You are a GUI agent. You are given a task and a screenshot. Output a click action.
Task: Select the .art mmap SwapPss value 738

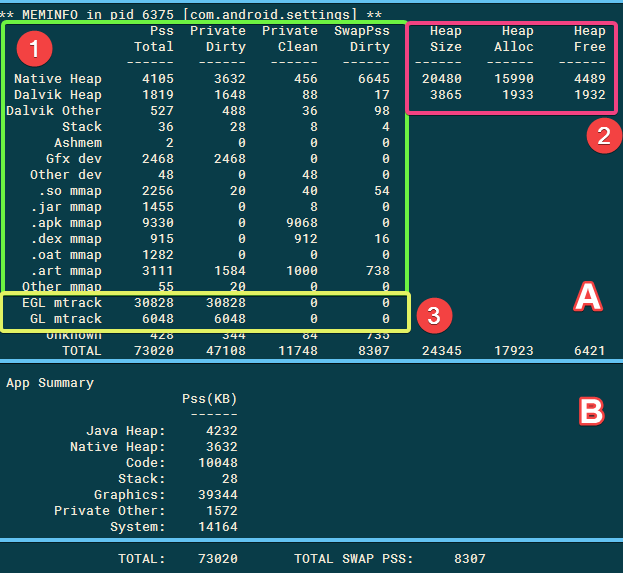378,271
